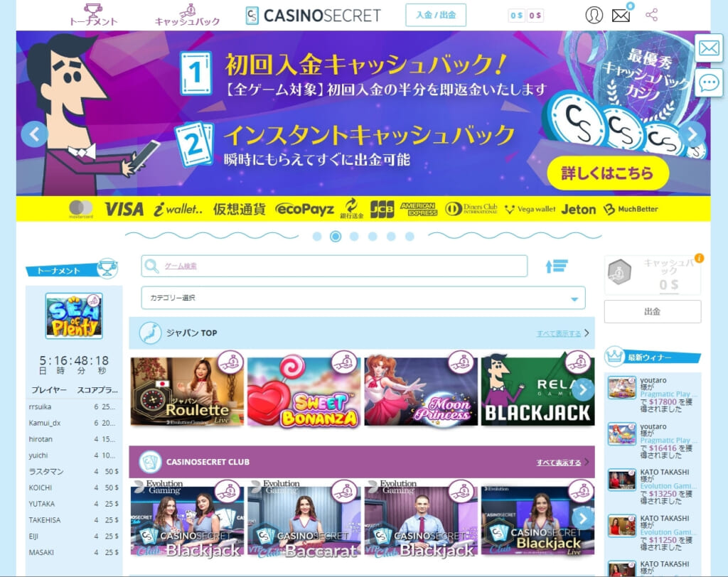Click the category dropdown arrow
This screenshot has height=577, width=728.
[574, 299]
